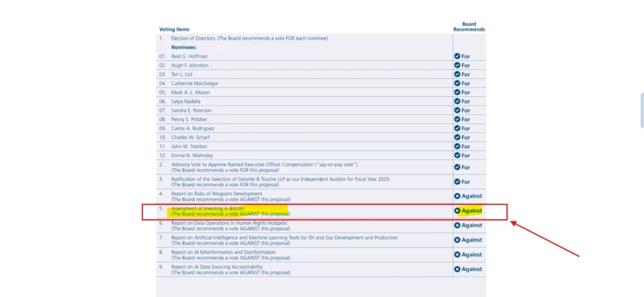644x297 pixels.
Task: Click the For checkmark icon beside Carlos A. Rodriguez
Action: (457, 128)
